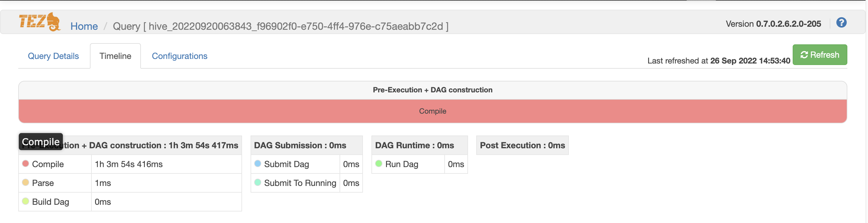Viewport: 868px width, 223px height.
Task: Click the query ID in the breadcrumb
Action: pyautogui.click(x=281, y=26)
